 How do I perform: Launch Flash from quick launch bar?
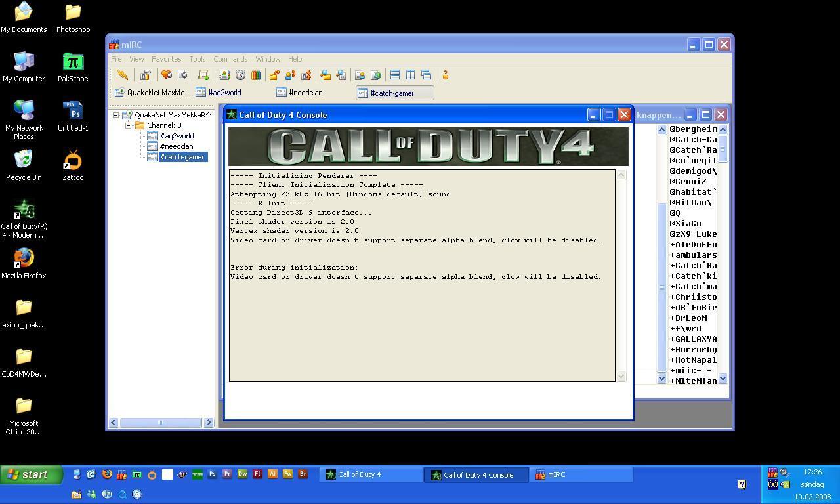point(257,474)
